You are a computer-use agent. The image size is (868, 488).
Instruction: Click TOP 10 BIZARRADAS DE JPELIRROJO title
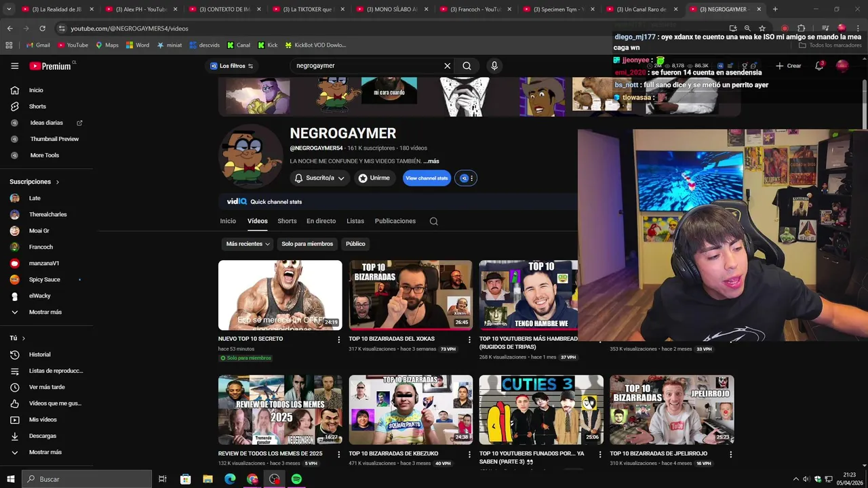point(658,453)
